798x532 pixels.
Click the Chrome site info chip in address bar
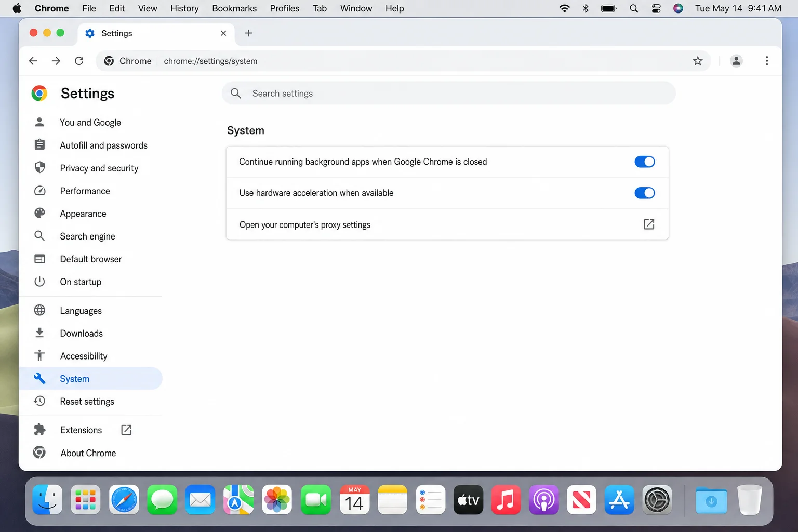coord(128,61)
